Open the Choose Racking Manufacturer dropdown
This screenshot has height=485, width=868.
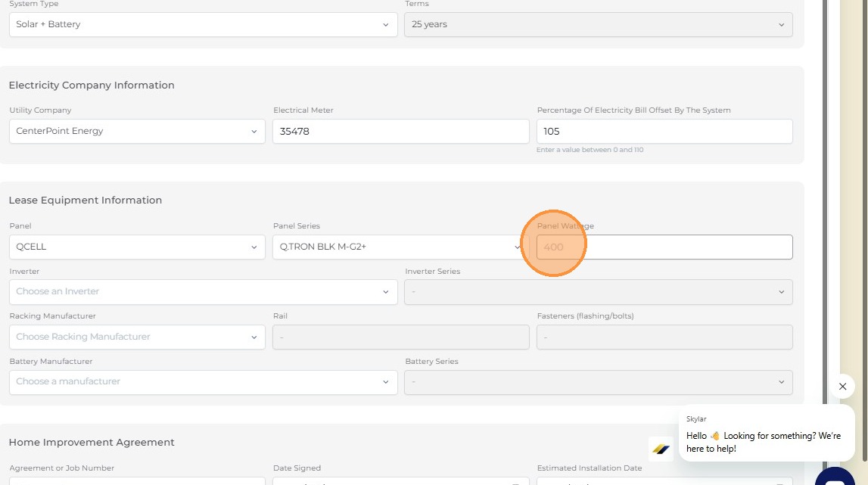point(137,337)
